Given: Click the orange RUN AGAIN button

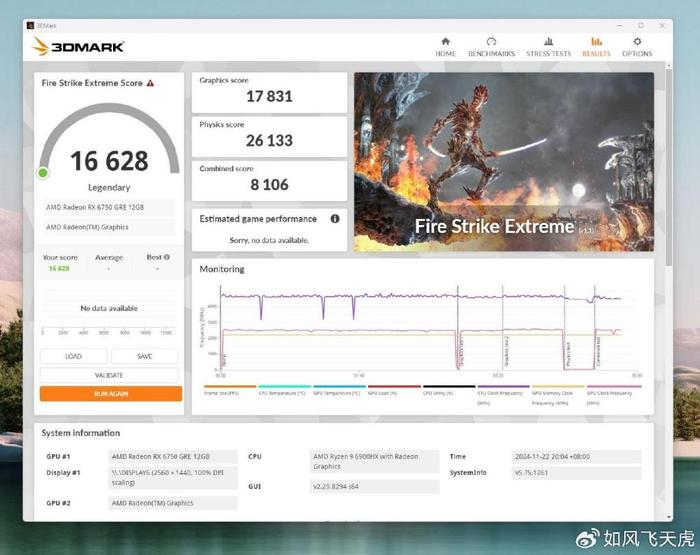Looking at the screenshot, I should (111, 394).
